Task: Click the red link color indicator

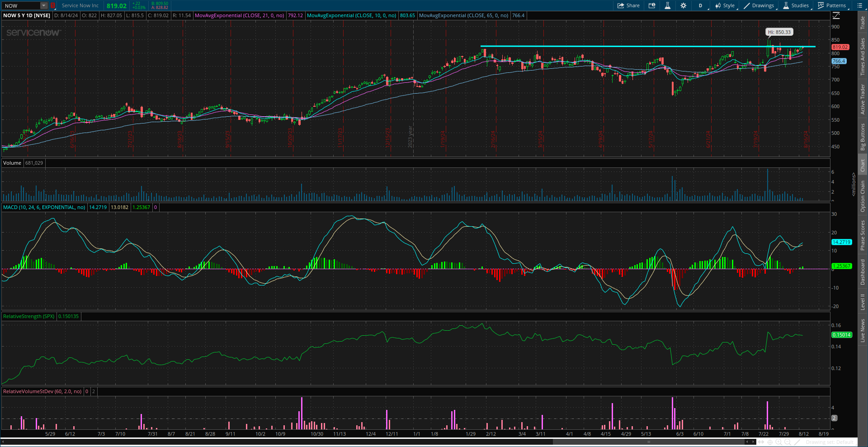Action: [52, 5]
